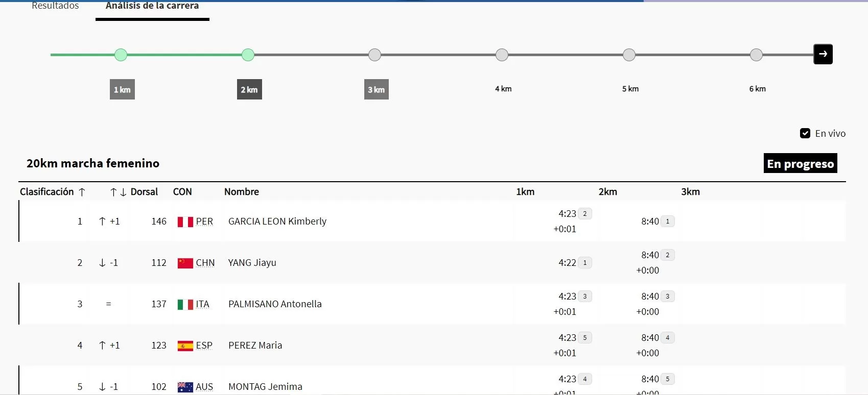Click the CHN country code
Screen dimensions: 868x395
[205, 263]
